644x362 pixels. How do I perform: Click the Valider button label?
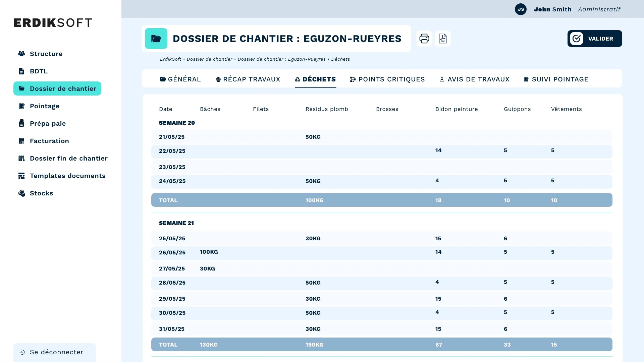tap(600, 39)
